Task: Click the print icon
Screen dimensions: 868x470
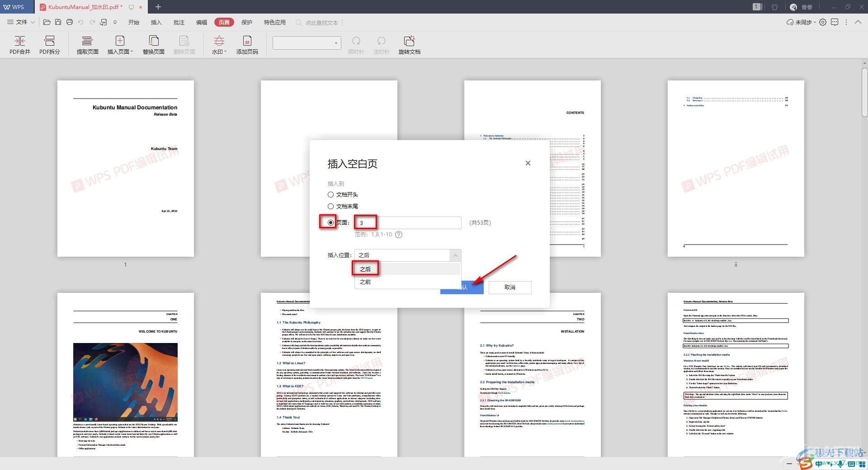Action: pyautogui.click(x=69, y=22)
